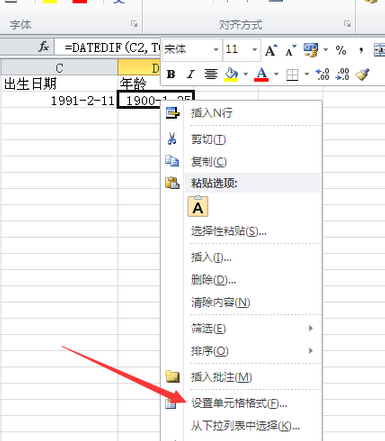
Task: Click the formula bar with DATEDIF formula
Action: [x=108, y=48]
